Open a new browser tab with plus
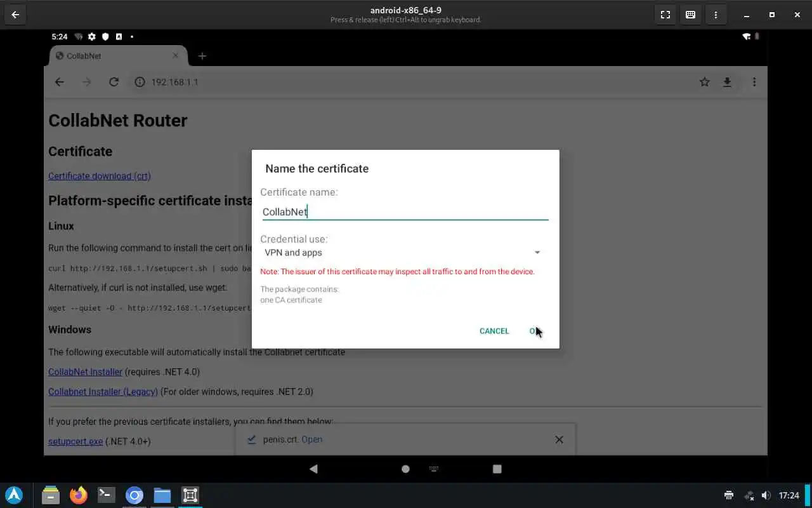 202,56
